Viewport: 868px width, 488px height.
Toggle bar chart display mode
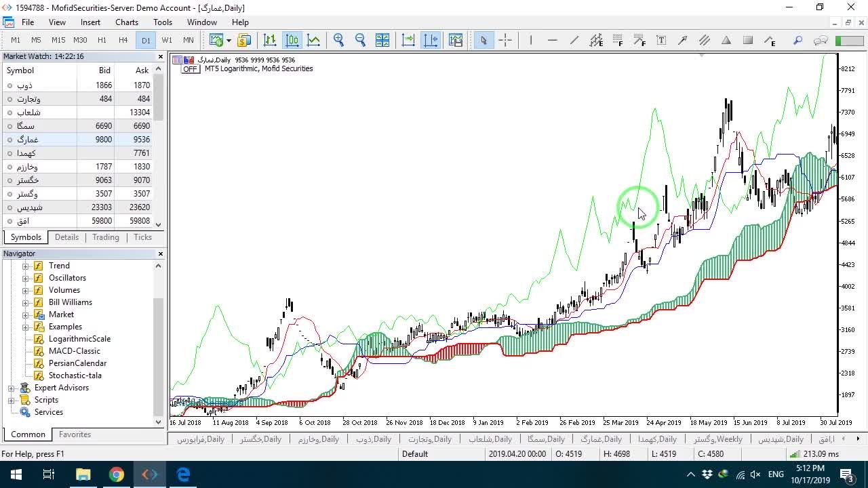point(270,40)
